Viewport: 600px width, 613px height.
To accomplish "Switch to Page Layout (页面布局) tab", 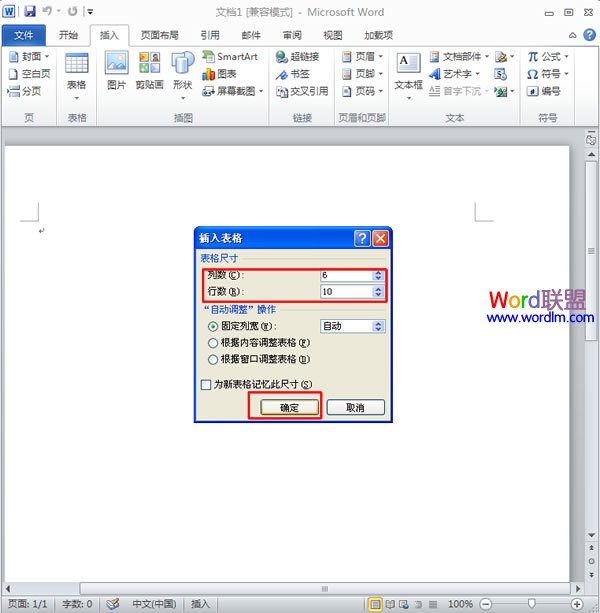I will [x=159, y=36].
